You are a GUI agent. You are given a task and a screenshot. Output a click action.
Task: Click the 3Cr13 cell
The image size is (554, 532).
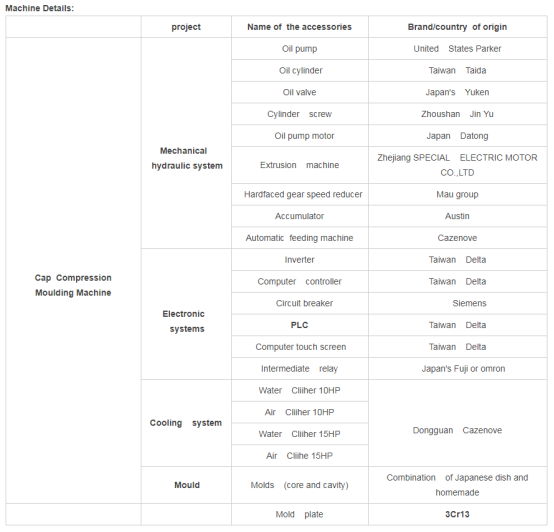(x=458, y=514)
